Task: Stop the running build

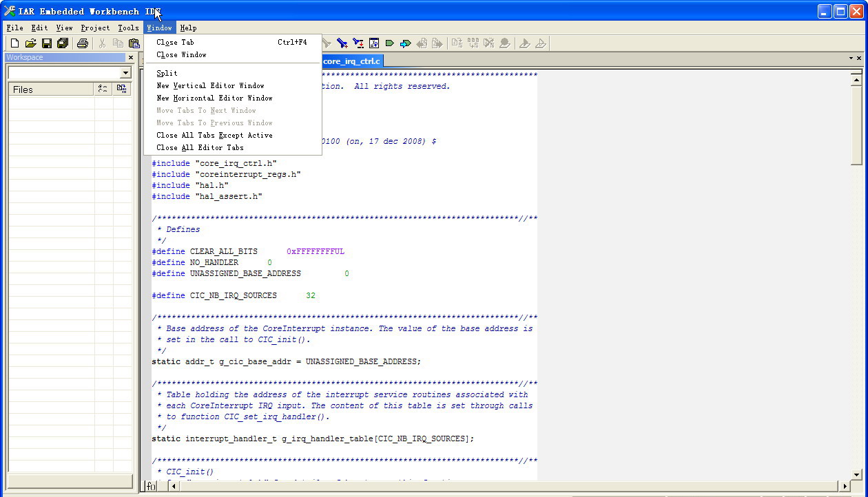Action: tap(489, 43)
